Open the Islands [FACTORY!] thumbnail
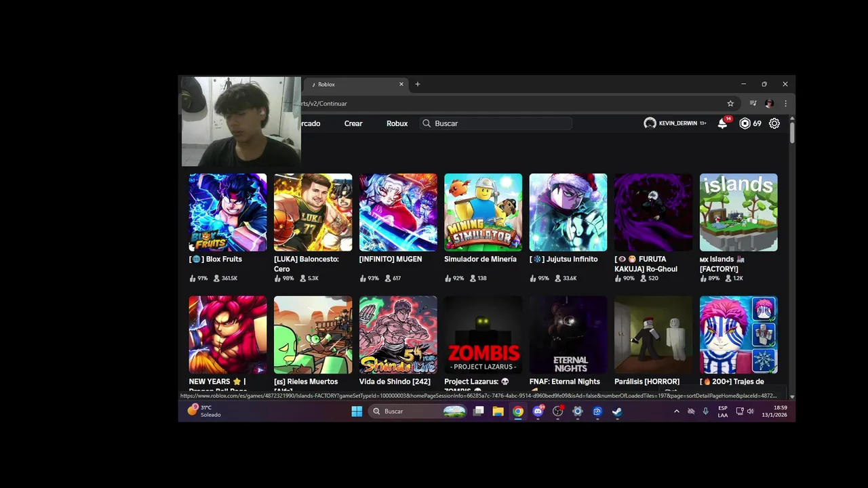868x488 pixels. pos(738,212)
